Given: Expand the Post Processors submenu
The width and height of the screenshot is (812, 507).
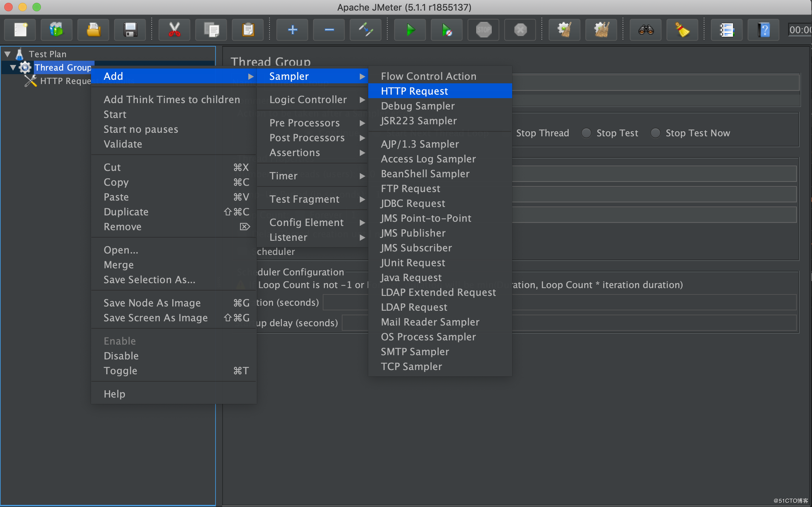Looking at the screenshot, I should (x=313, y=138).
